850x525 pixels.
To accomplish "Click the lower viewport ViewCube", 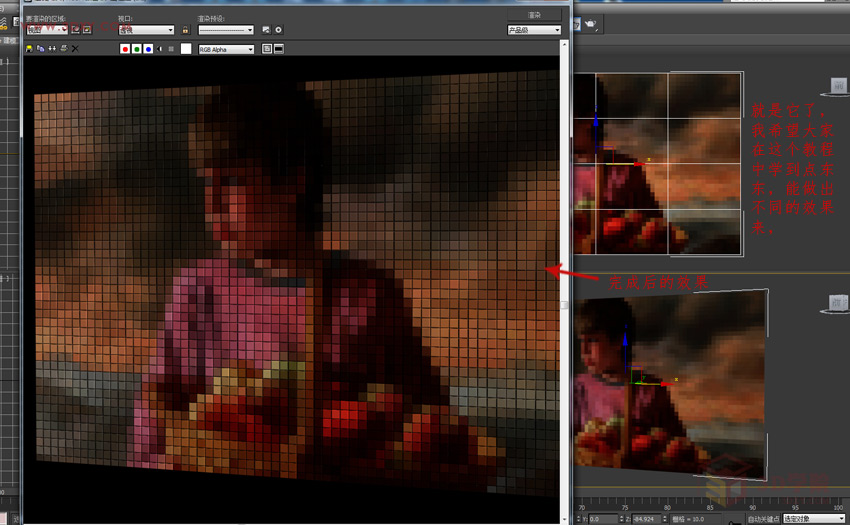I will coord(837,304).
